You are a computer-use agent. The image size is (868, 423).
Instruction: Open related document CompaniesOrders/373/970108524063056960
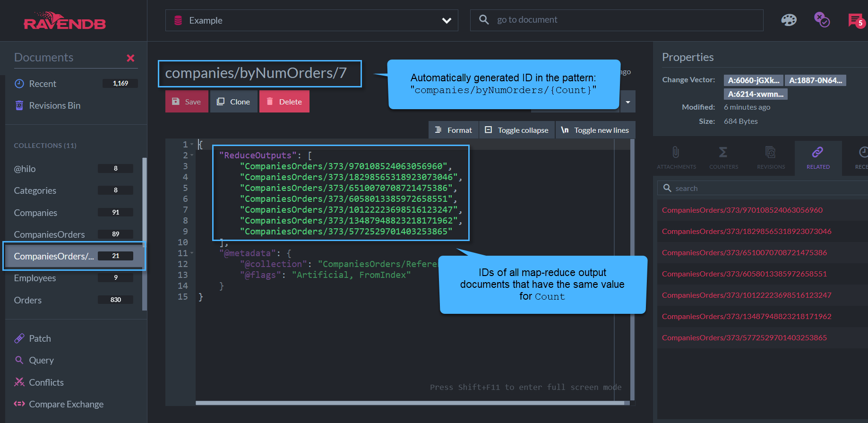click(742, 210)
